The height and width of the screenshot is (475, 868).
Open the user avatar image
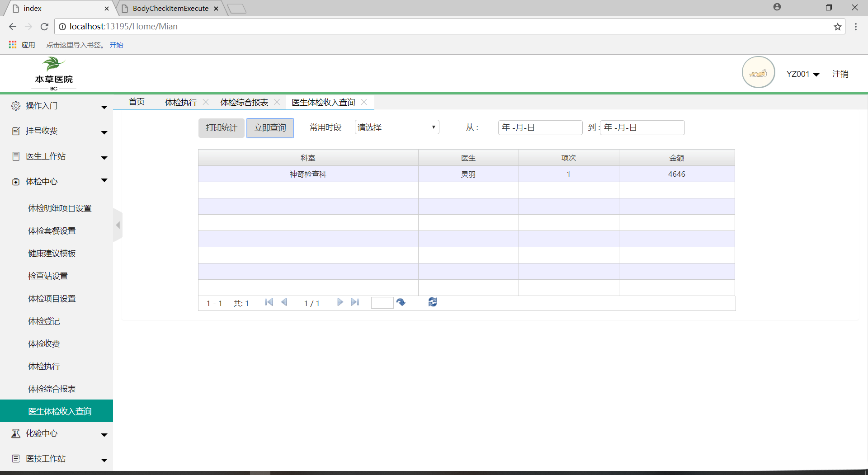758,72
